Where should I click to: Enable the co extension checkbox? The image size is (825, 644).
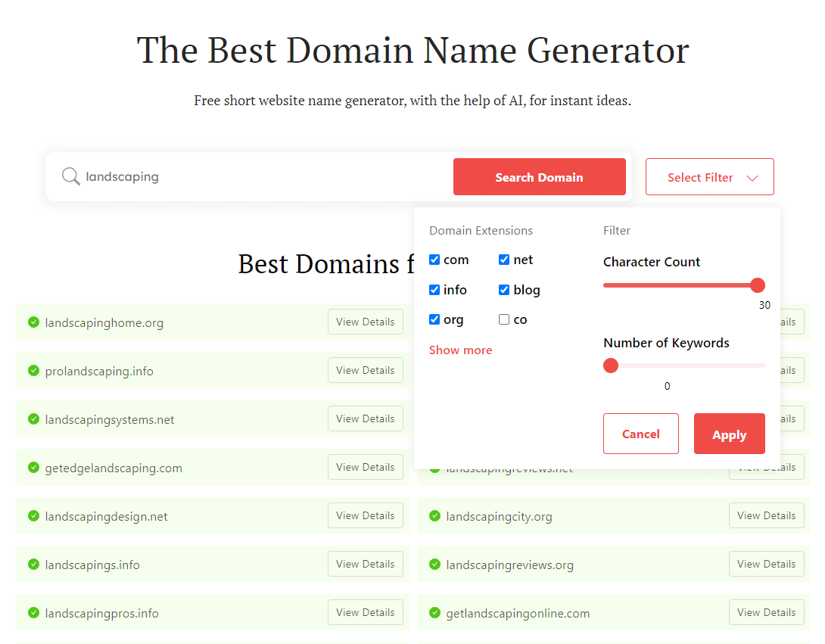tap(504, 319)
